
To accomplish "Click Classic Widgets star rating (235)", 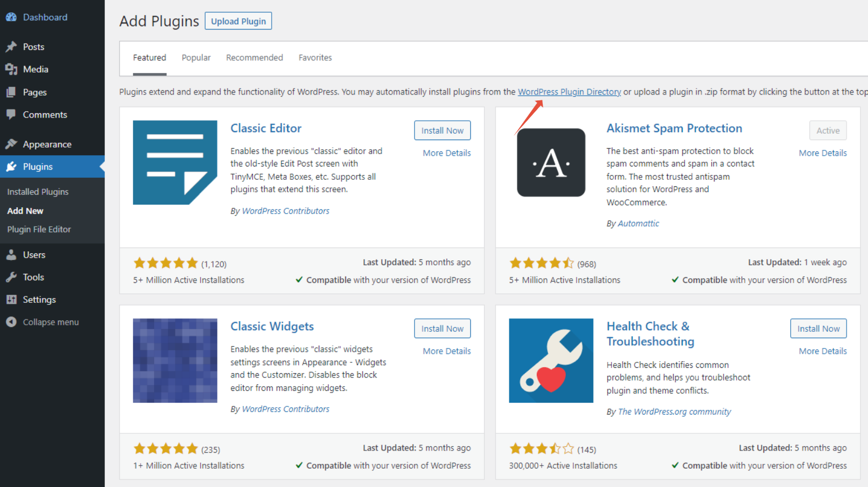I will (166, 449).
